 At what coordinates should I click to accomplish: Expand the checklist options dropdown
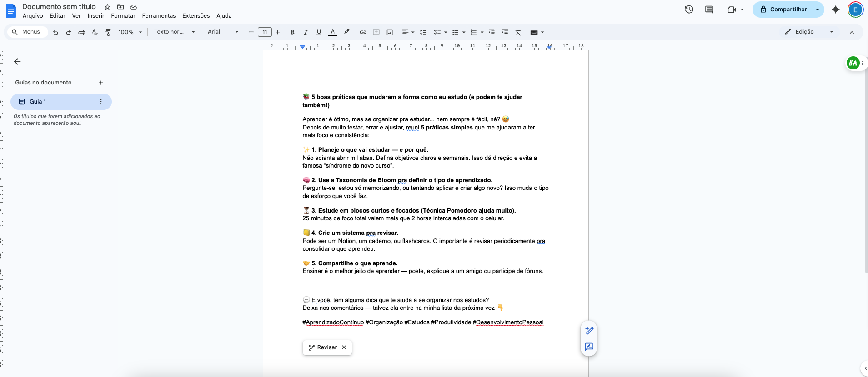[x=446, y=32]
